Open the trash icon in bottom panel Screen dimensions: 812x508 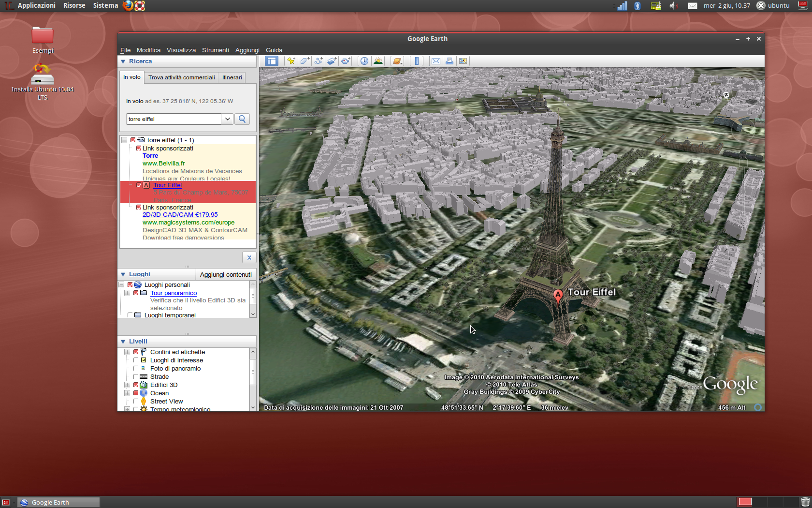click(805, 502)
